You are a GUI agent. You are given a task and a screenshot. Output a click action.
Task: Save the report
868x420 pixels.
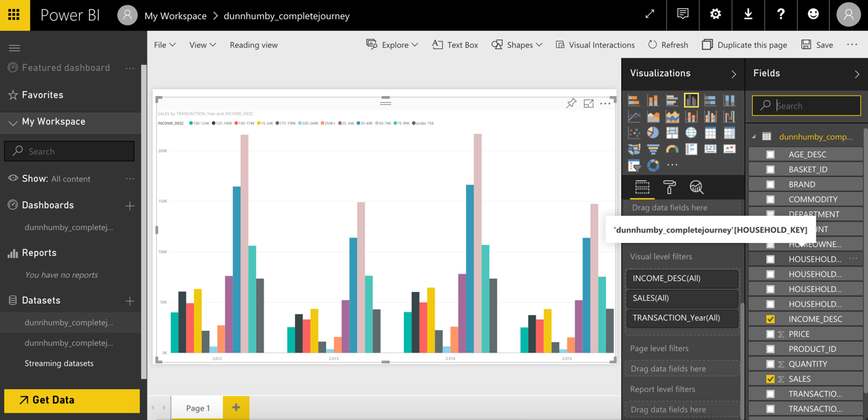click(817, 45)
